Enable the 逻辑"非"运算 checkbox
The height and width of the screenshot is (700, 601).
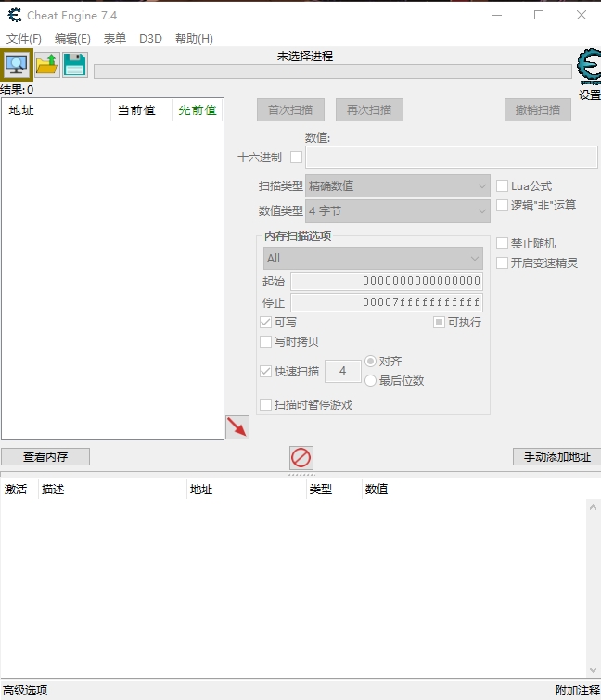click(503, 205)
